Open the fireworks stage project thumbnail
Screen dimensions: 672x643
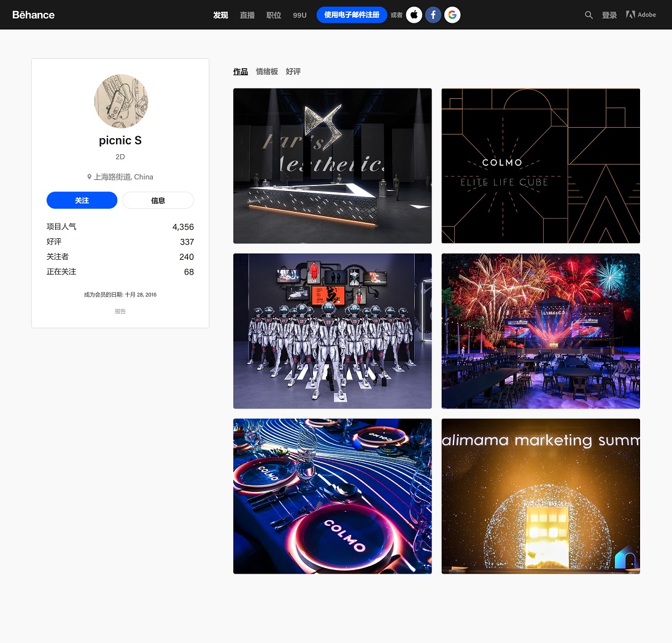coord(541,331)
